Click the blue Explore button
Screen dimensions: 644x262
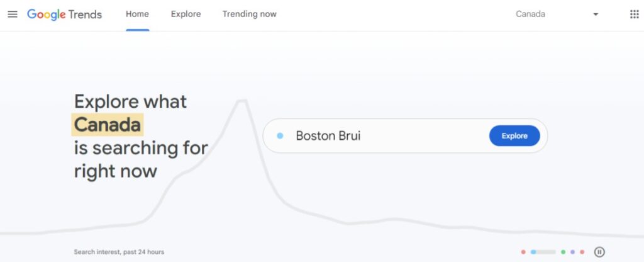pyautogui.click(x=514, y=136)
